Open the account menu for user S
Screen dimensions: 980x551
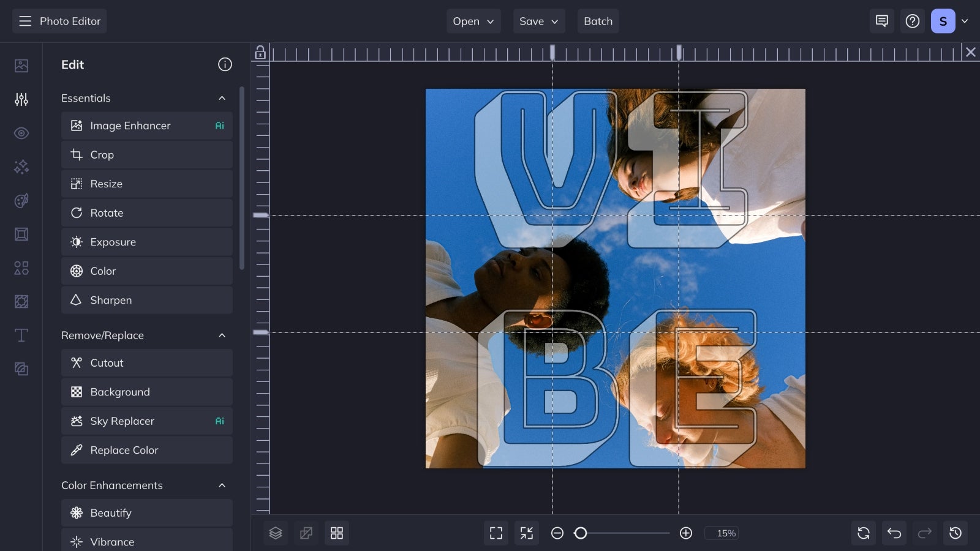click(949, 20)
